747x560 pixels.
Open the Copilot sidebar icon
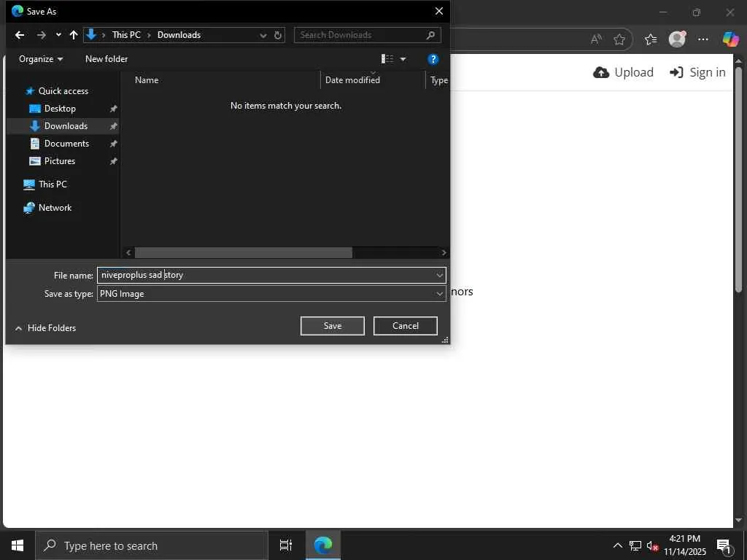click(730, 39)
